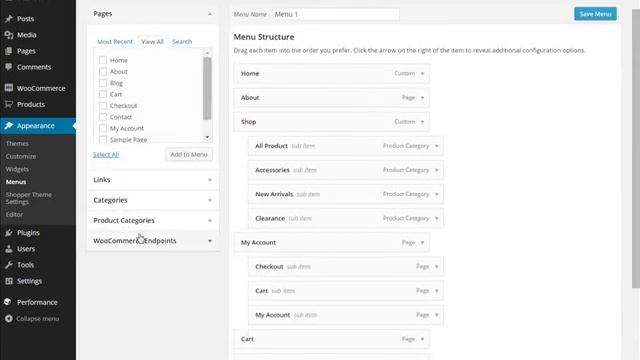The width and height of the screenshot is (640, 360).
Task: Click the Collapse menu arrow icon
Action: pos(9,318)
